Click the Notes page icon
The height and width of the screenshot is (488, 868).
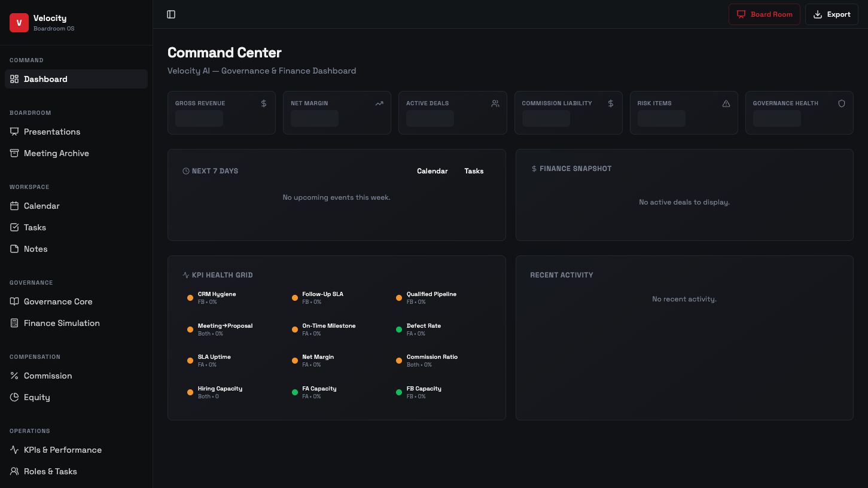[14, 249]
